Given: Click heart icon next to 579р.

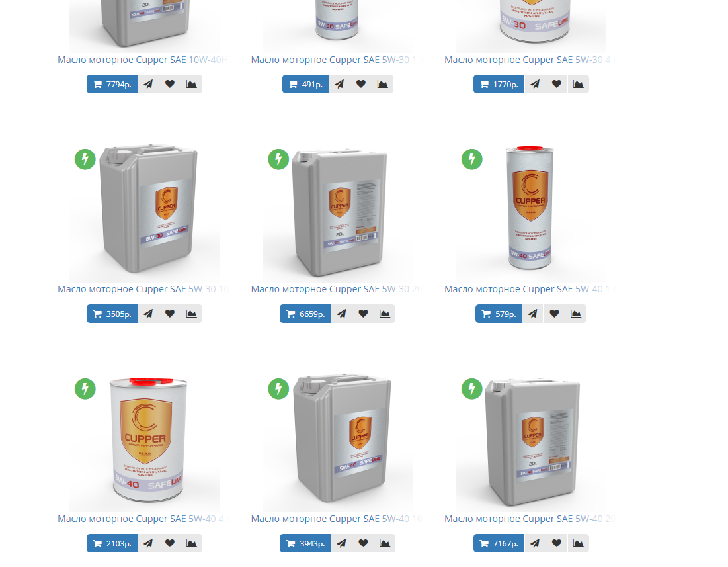Looking at the screenshot, I should (554, 314).
